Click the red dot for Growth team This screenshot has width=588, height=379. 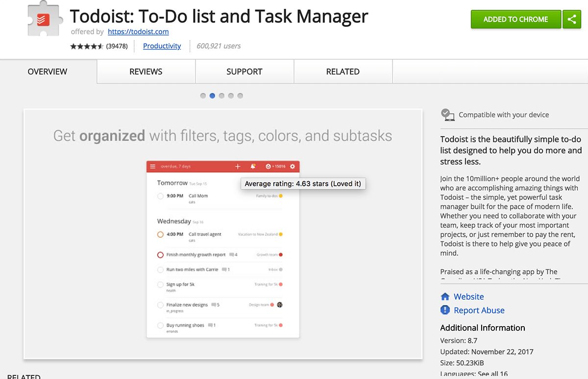(281, 255)
